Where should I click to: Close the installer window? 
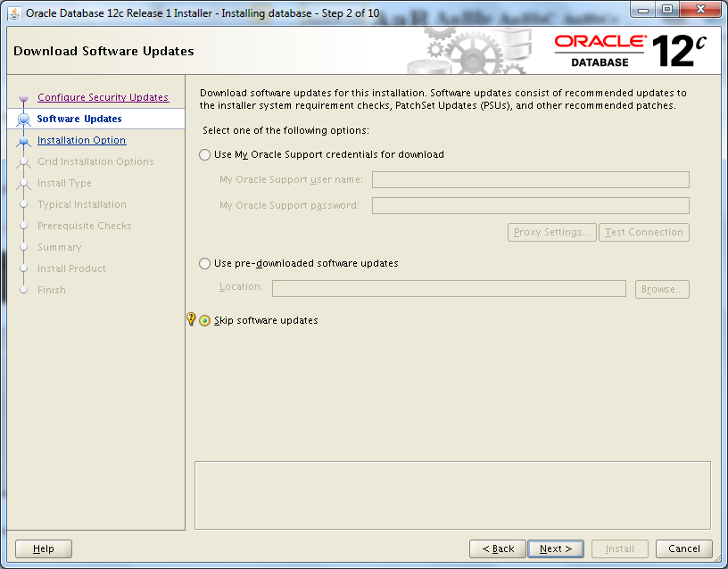[700, 10]
